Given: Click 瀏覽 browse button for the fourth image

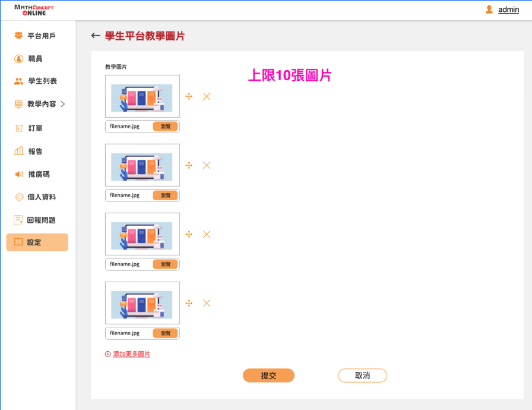Looking at the screenshot, I should point(165,333).
